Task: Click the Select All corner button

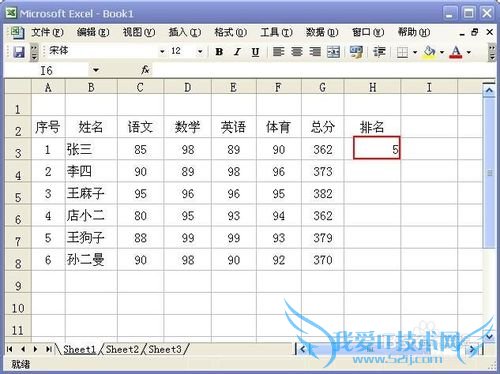Action: pos(18,87)
